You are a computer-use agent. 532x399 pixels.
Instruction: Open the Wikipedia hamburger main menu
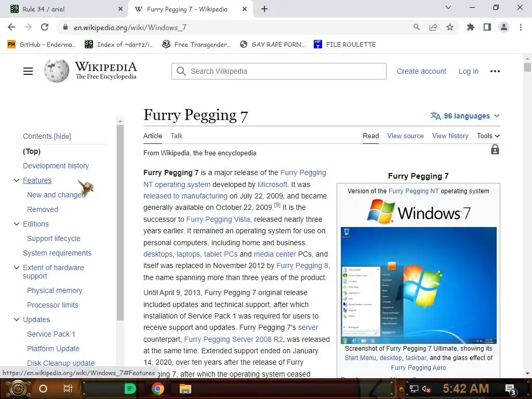click(28, 71)
